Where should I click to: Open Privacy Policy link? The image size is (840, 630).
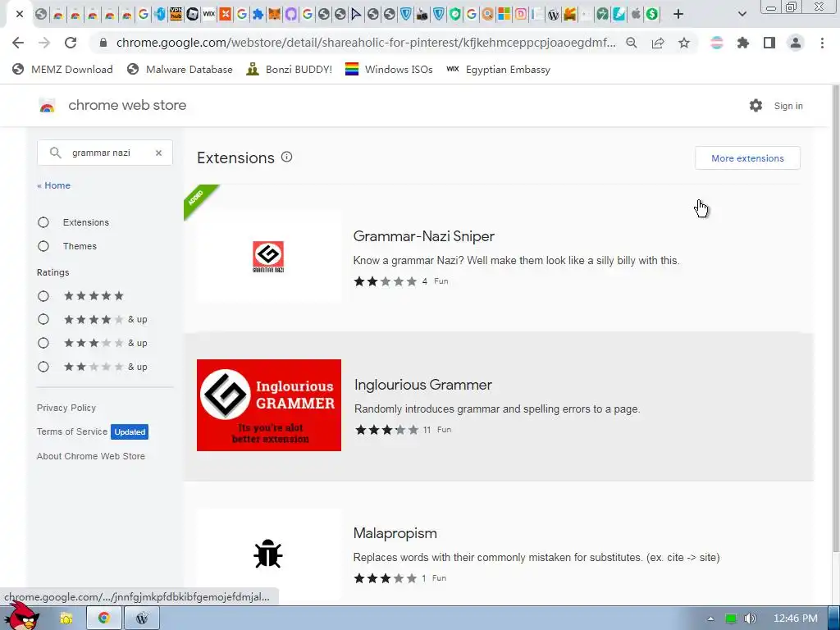click(66, 408)
